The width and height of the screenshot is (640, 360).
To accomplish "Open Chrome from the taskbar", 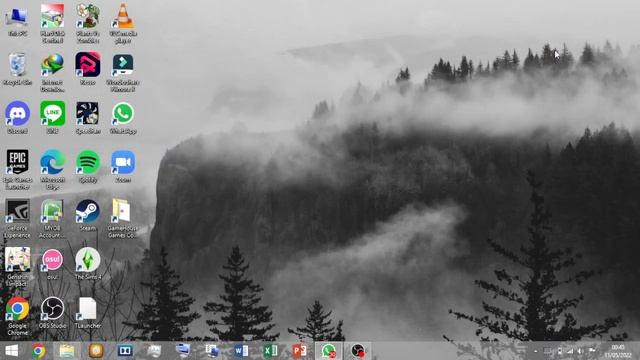I will pyautogui.click(x=39, y=351).
